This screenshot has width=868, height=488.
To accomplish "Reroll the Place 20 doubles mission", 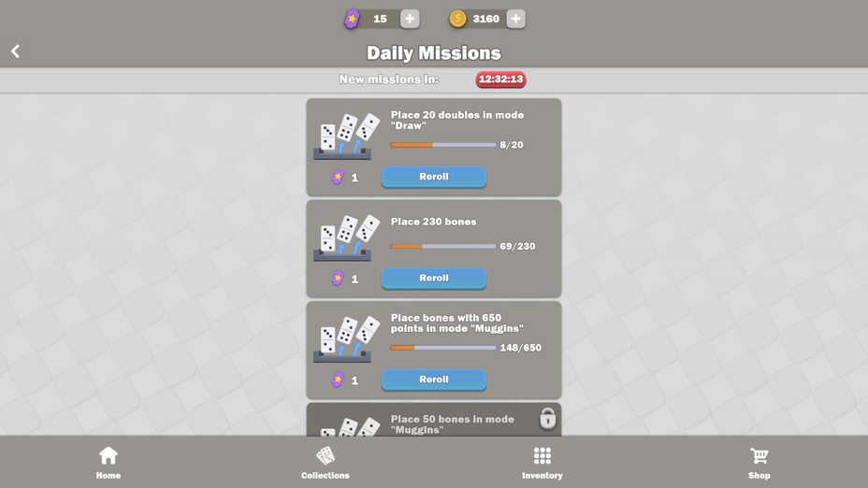I will coord(434,177).
